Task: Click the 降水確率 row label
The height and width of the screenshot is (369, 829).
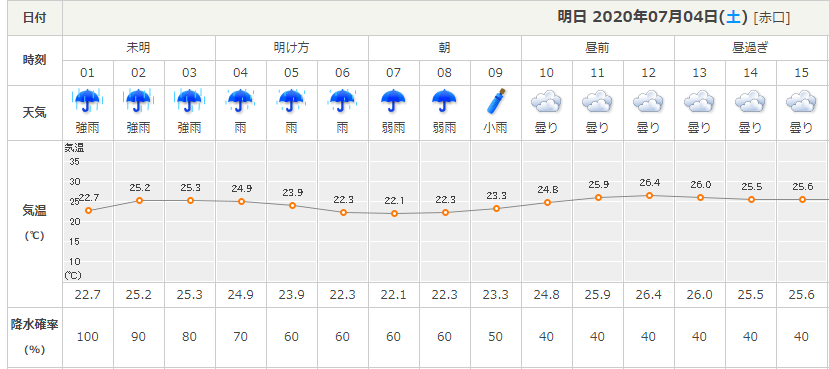Action: 35,325
